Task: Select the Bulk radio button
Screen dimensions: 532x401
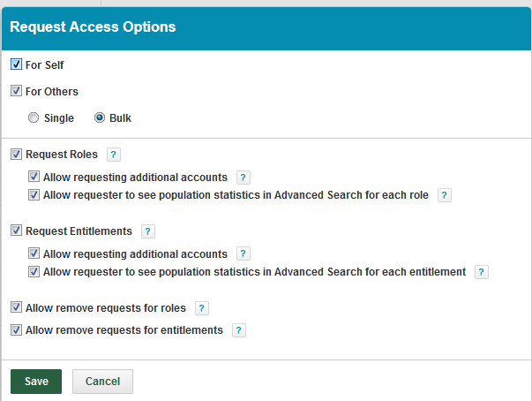Action: click(100, 117)
